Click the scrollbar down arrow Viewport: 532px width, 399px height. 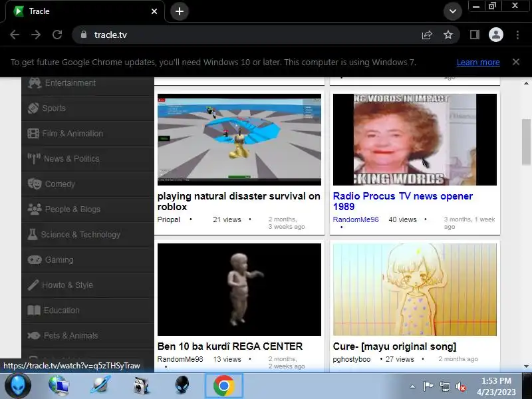[526, 366]
